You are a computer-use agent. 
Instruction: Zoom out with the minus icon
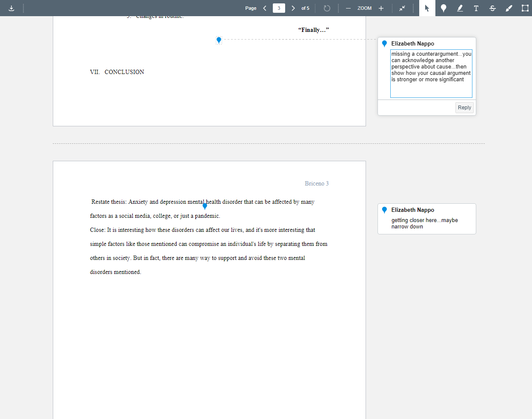(x=348, y=8)
